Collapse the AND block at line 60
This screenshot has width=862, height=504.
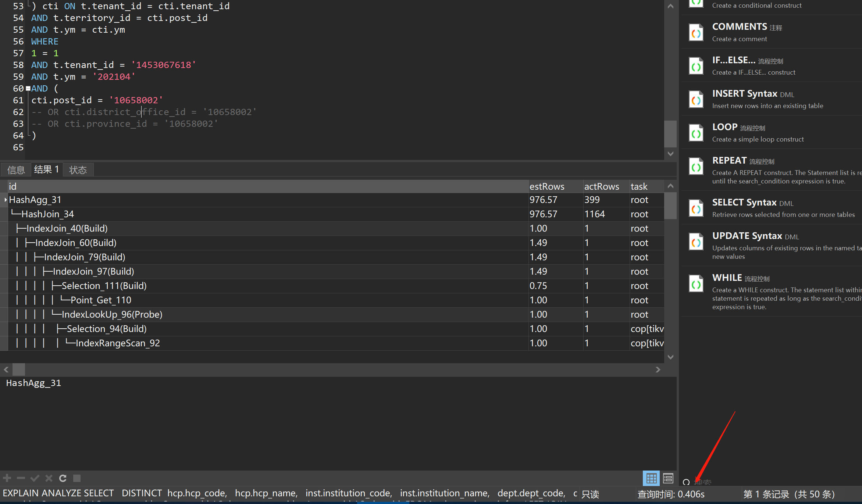28,89
